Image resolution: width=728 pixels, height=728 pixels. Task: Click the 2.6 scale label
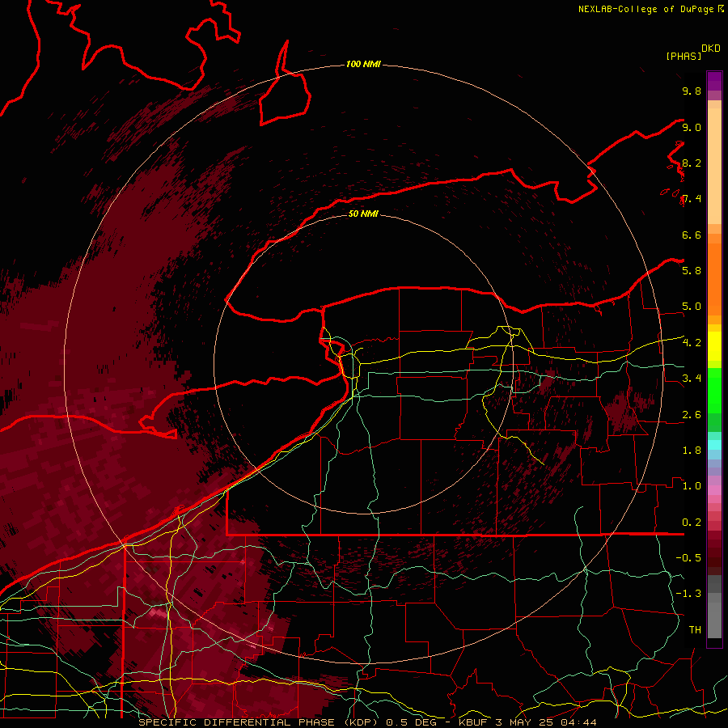point(692,414)
